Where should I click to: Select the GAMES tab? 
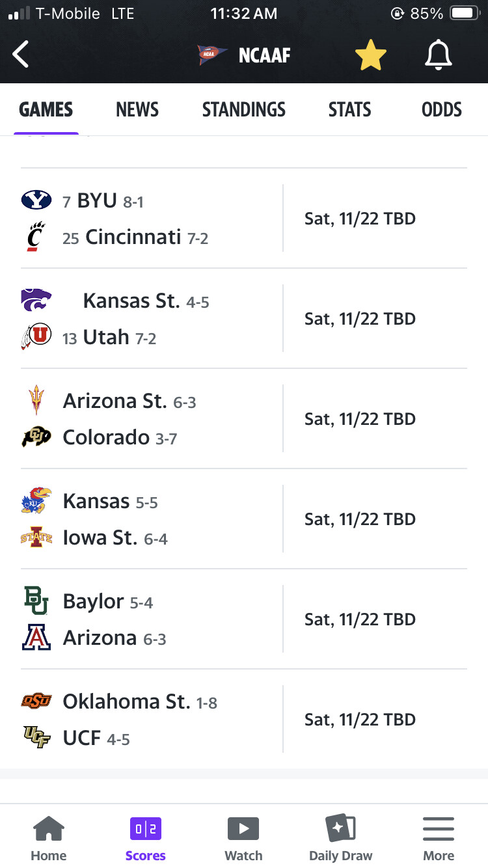pos(46,109)
